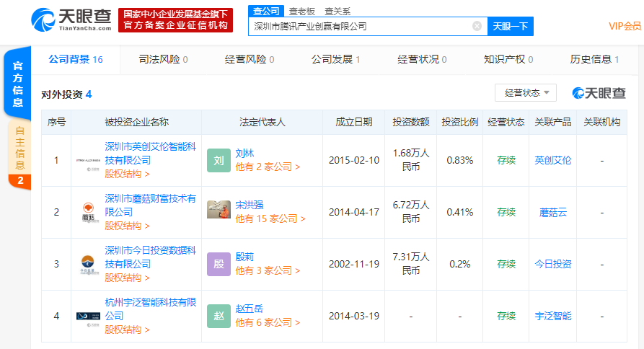Select the green 刘 avatar icon
This screenshot has width=644, height=349.
[219, 160]
